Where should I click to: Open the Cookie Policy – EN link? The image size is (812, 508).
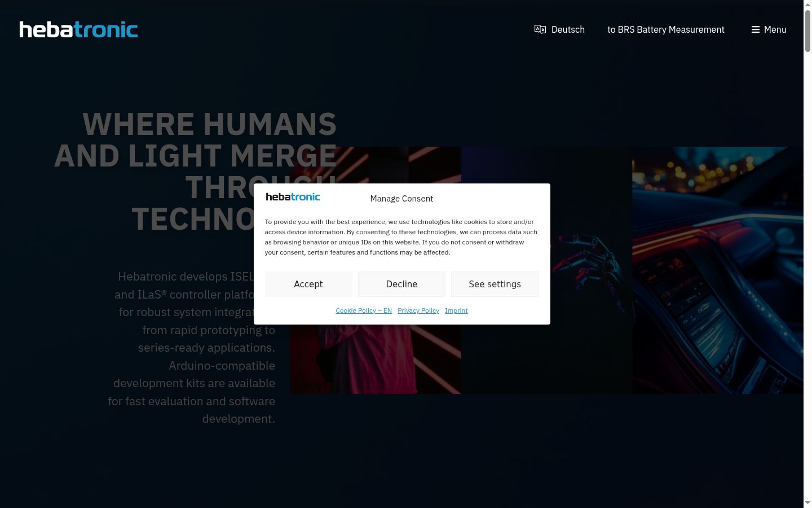tap(364, 310)
